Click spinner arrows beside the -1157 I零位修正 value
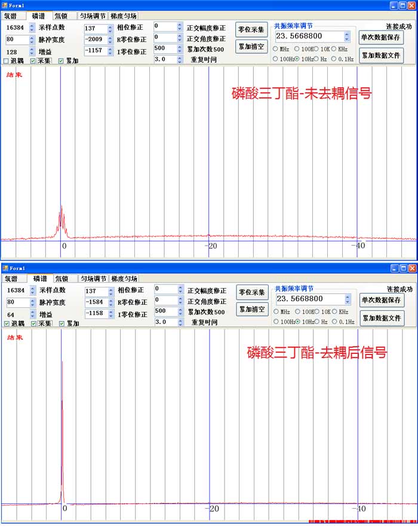Screen dimensions: 418x532 (x=110, y=51)
